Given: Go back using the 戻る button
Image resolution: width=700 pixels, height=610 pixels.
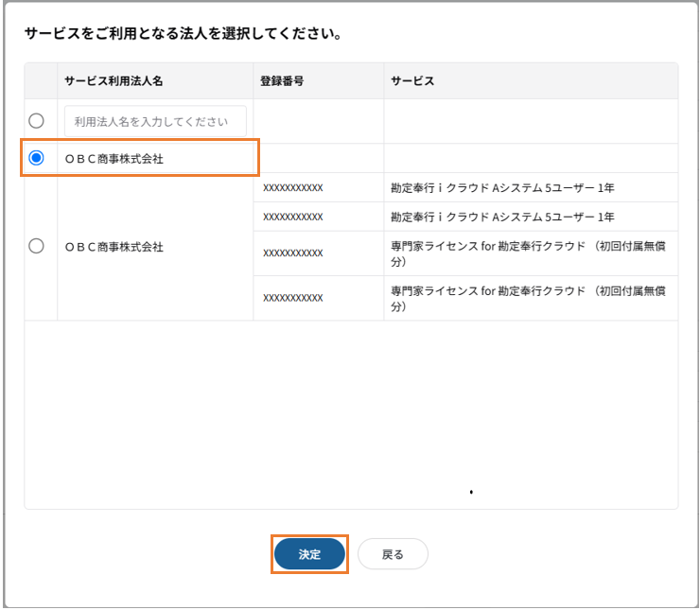Looking at the screenshot, I should coord(393,554).
